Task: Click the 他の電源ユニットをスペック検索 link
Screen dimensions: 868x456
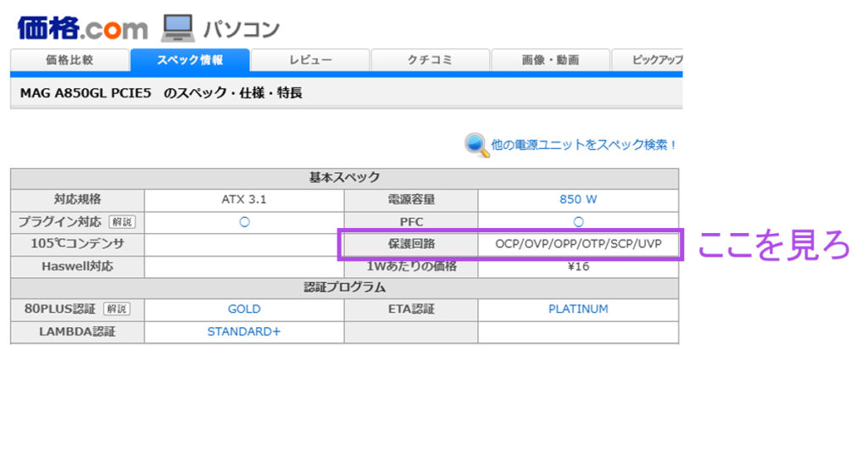Action: (583, 145)
